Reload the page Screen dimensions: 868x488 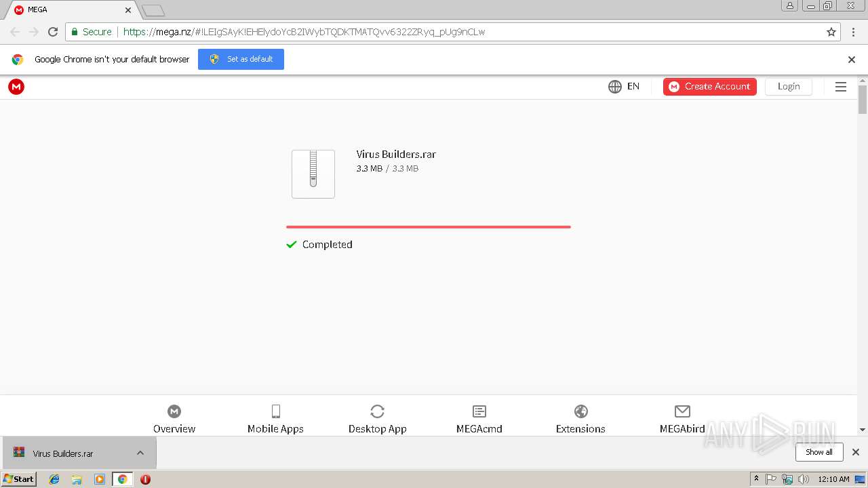click(53, 32)
